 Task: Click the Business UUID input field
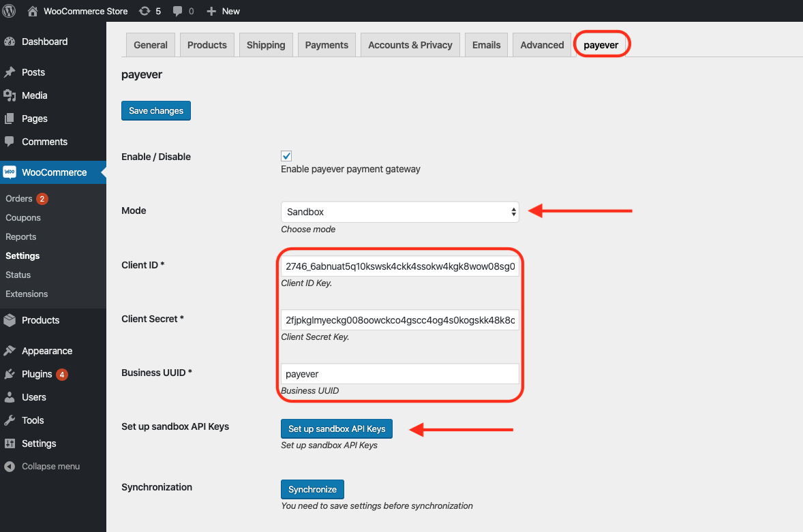[x=400, y=373]
